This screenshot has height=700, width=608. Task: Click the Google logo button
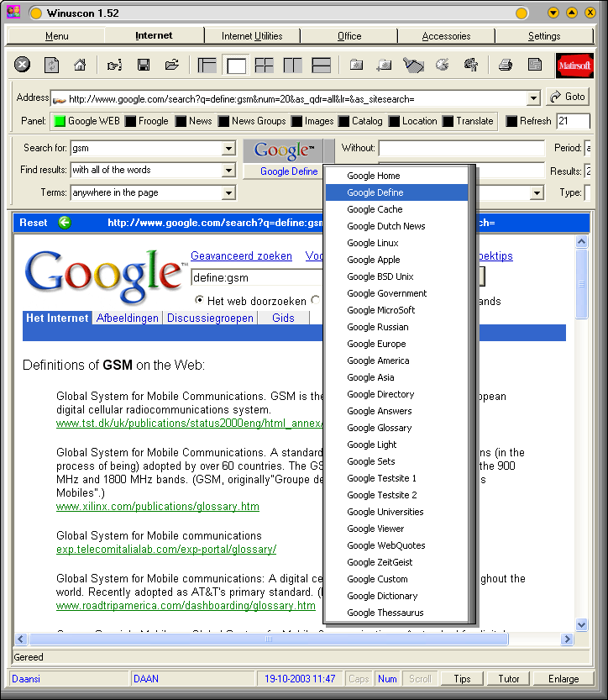(x=284, y=151)
